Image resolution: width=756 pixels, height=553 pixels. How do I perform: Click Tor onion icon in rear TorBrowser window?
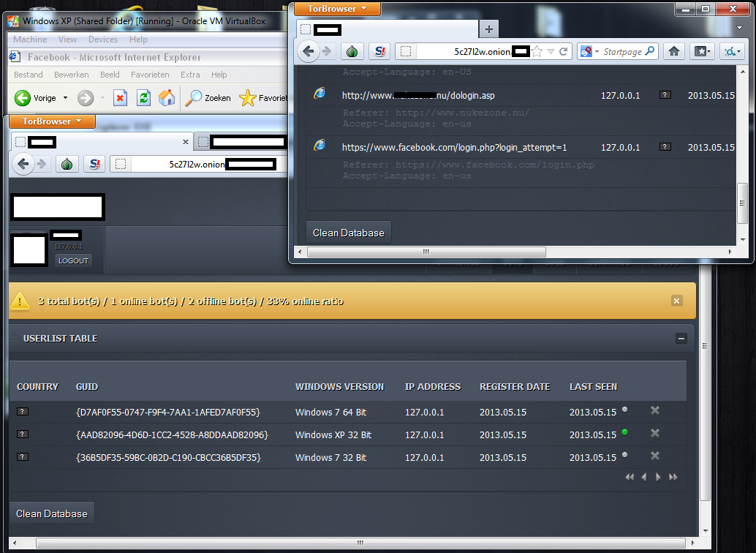[67, 164]
